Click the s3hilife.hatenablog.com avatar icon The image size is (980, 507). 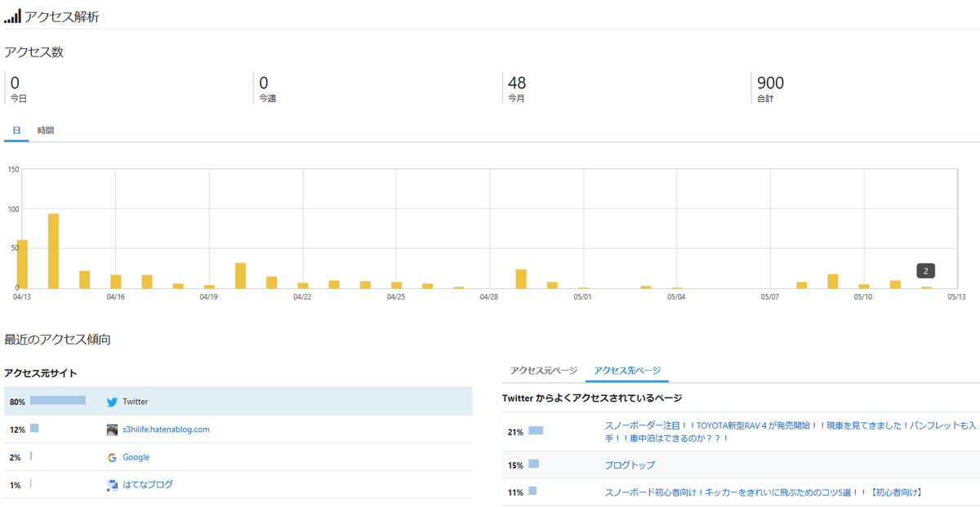pyautogui.click(x=112, y=429)
